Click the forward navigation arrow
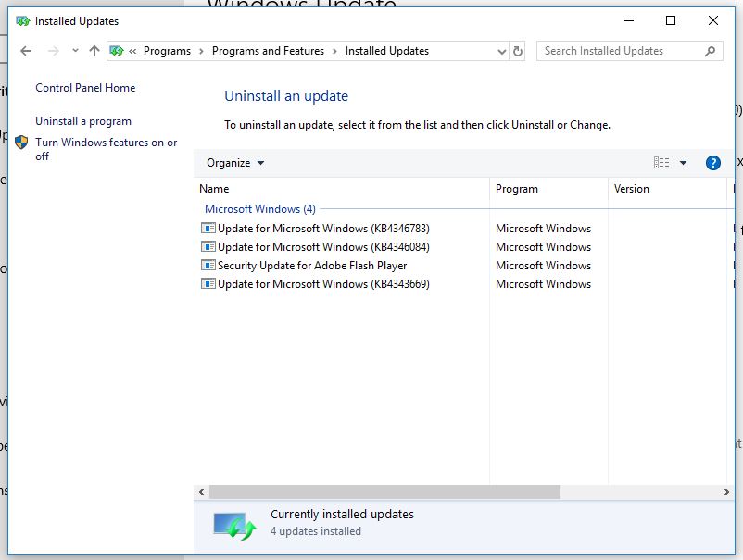The image size is (743, 560). click(53, 51)
